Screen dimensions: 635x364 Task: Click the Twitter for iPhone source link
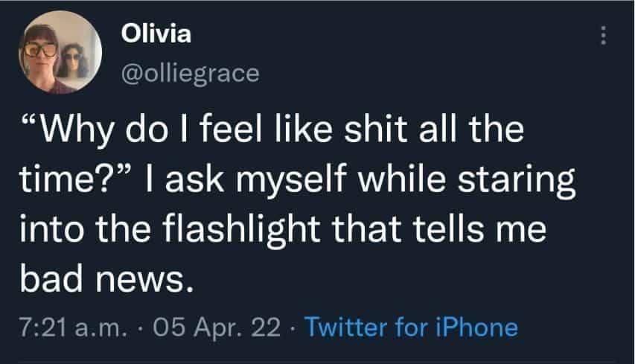click(x=411, y=327)
